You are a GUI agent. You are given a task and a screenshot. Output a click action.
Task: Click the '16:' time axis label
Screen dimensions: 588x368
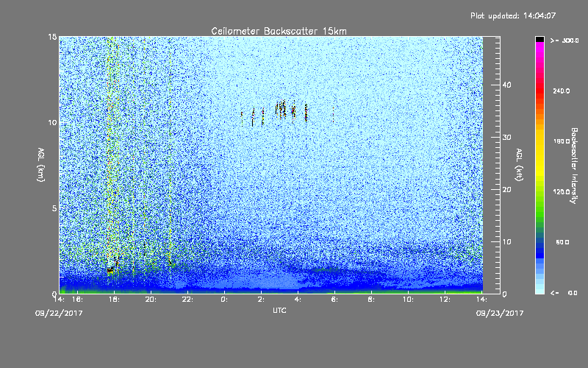pos(78,300)
